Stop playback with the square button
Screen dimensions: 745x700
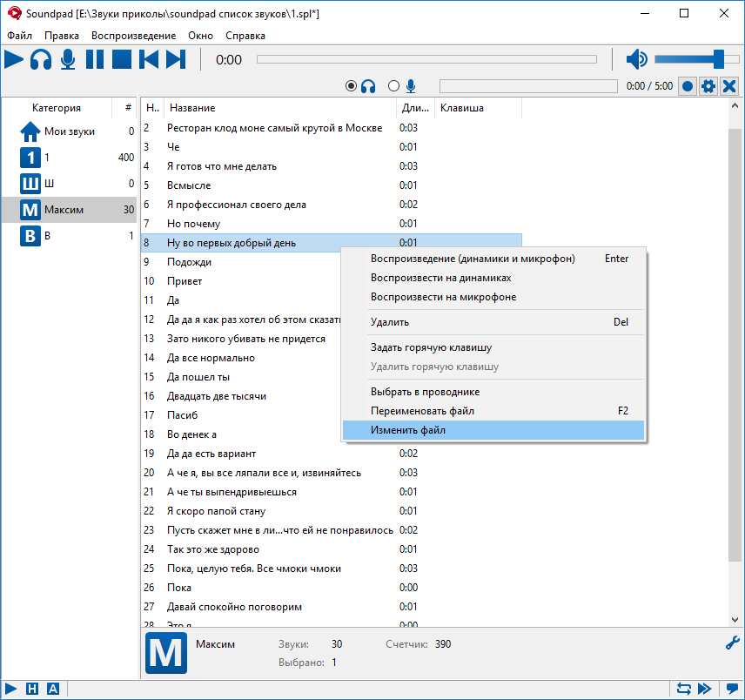pos(122,60)
